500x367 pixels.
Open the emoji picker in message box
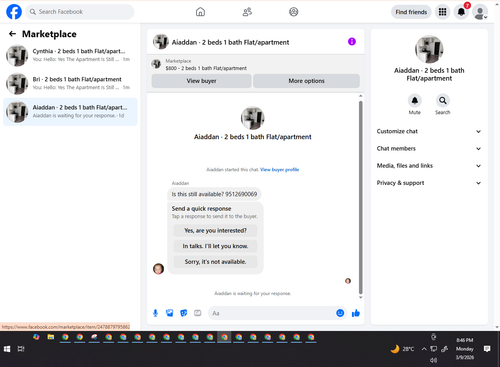coord(340,313)
